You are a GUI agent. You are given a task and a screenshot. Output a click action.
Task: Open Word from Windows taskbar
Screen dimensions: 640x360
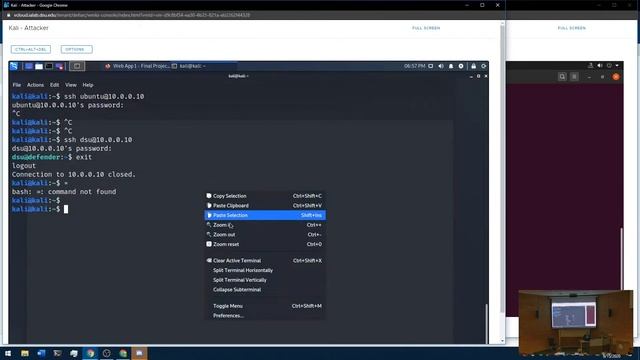[x=41, y=353]
